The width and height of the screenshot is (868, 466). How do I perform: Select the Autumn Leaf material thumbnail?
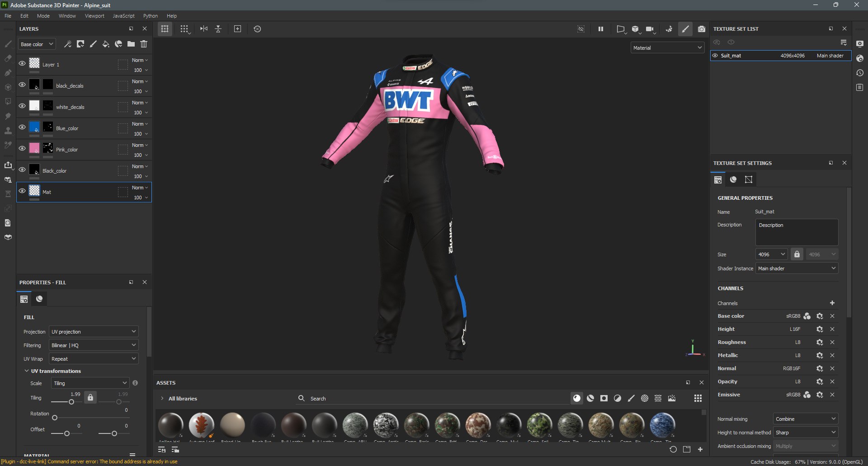tap(202, 425)
